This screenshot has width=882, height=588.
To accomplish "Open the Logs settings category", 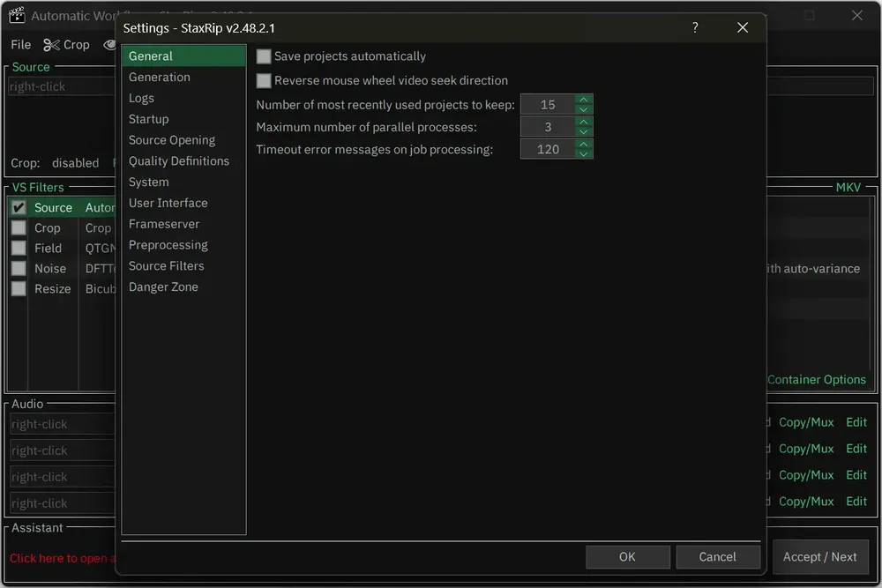I will coord(184,98).
